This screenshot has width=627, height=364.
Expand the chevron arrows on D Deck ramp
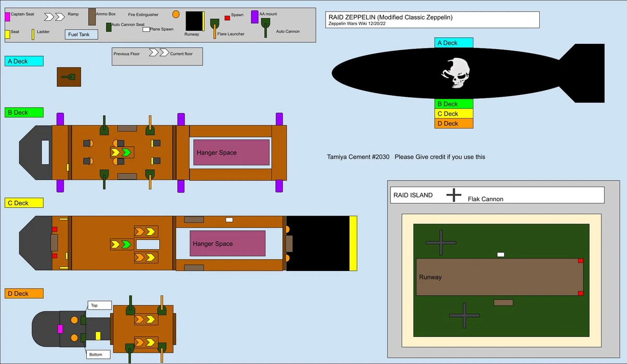coord(145,319)
